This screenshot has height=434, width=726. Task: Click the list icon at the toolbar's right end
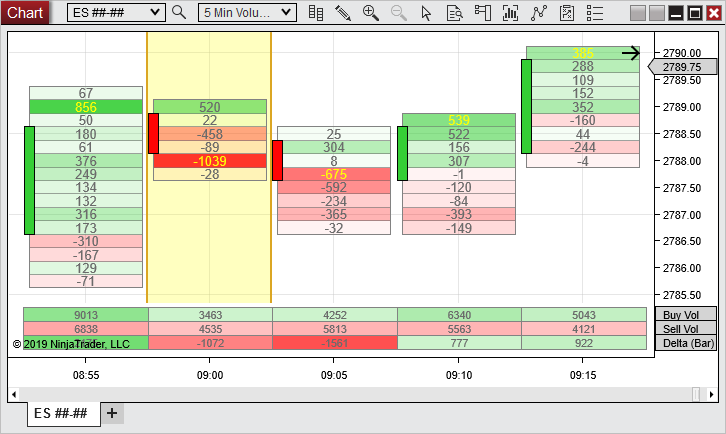pyautogui.click(x=595, y=12)
